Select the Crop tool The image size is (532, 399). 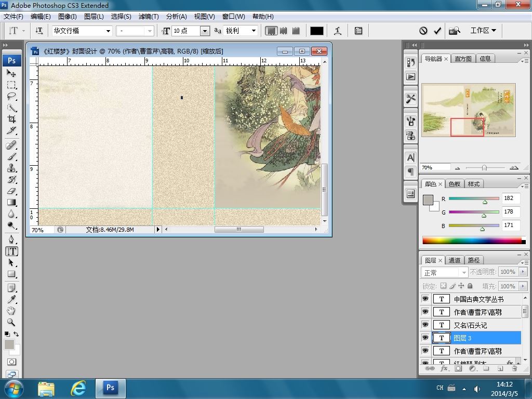click(11, 119)
